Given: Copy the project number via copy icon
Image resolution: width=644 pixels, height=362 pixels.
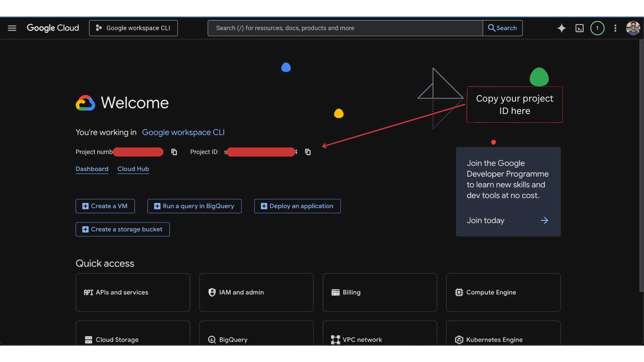Looking at the screenshot, I should point(174,152).
